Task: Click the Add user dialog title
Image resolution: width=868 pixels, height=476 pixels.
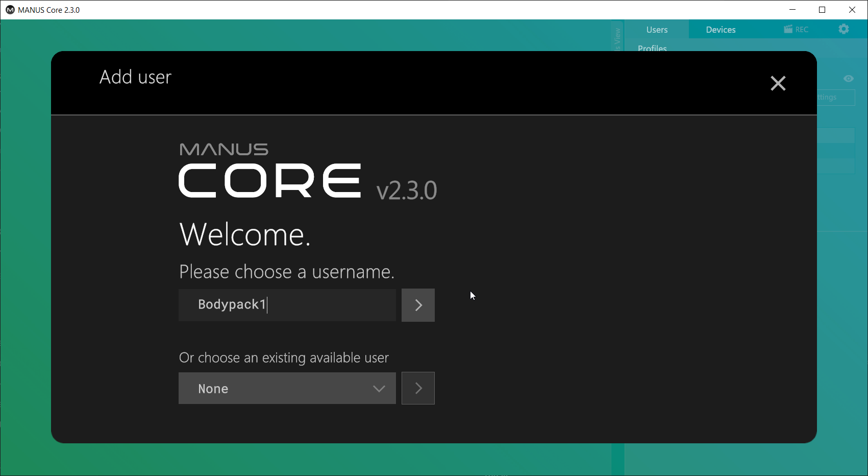Action: pos(135,77)
